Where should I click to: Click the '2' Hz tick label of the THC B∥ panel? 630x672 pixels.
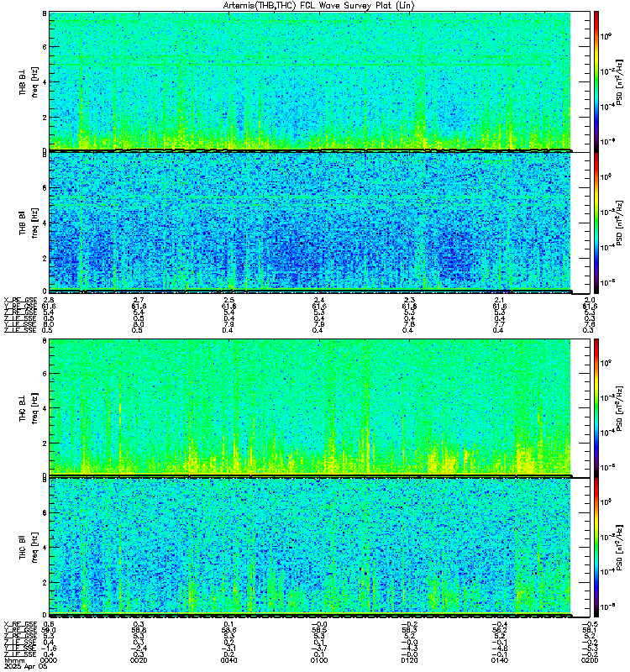pyautogui.click(x=45, y=583)
